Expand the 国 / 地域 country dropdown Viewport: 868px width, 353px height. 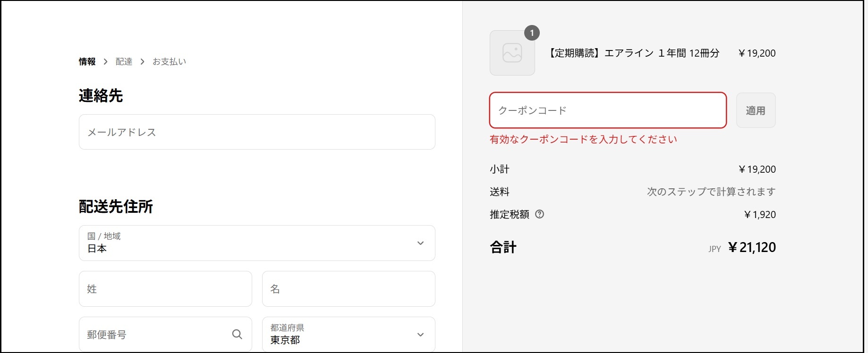(257, 243)
